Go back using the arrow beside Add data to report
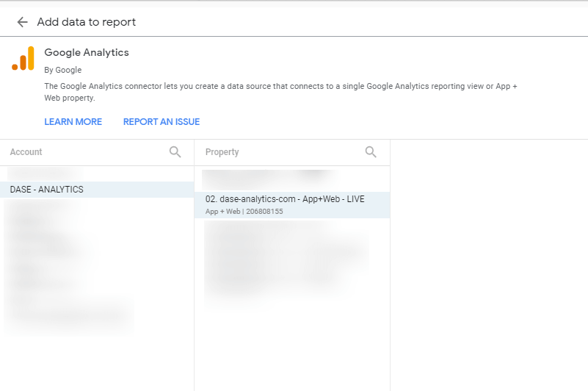588x391 pixels. pos(23,22)
